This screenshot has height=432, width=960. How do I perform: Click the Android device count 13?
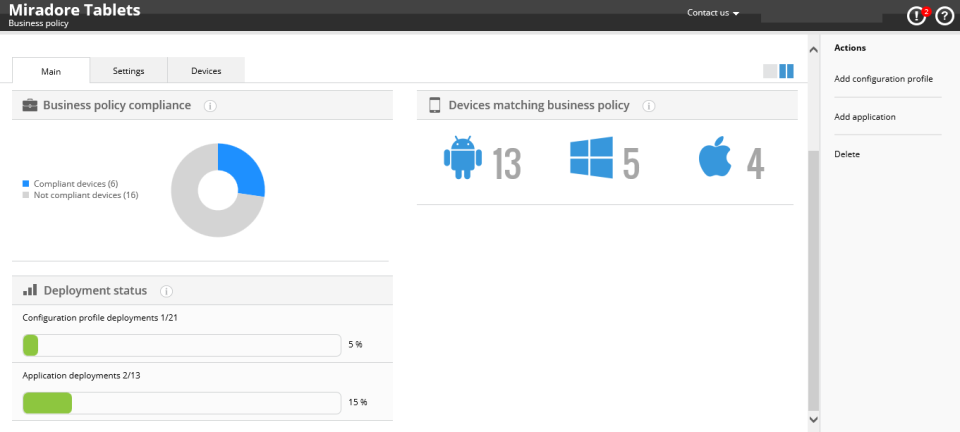[507, 163]
